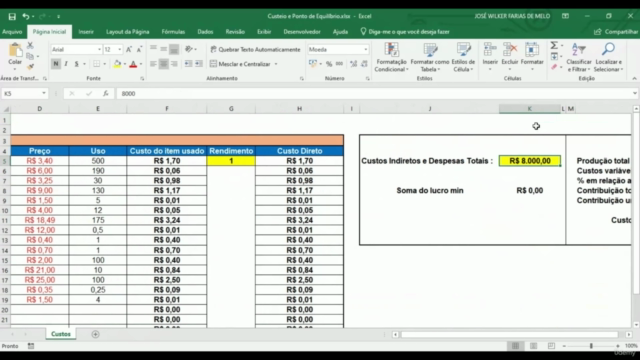Click the AutoSum sigma icon
The image size is (640, 360).
554,45
